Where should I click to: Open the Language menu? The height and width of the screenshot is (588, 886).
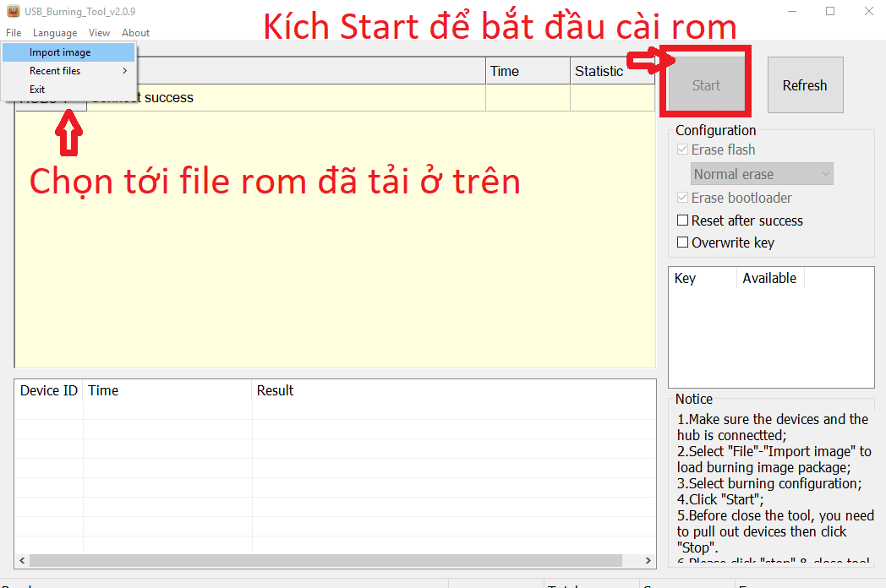click(55, 33)
